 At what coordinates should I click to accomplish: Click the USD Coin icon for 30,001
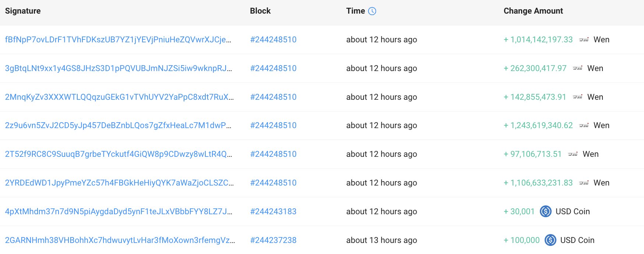tap(545, 211)
